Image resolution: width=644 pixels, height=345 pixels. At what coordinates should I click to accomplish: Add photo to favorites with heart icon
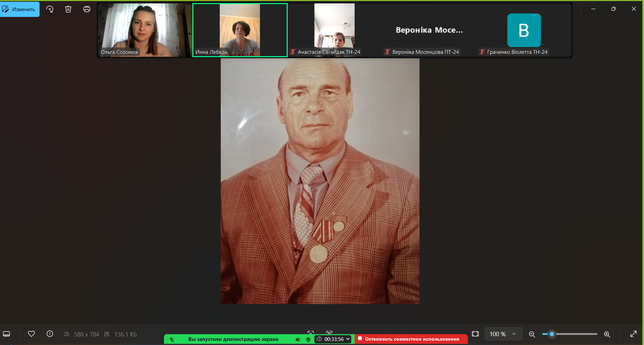(31, 334)
